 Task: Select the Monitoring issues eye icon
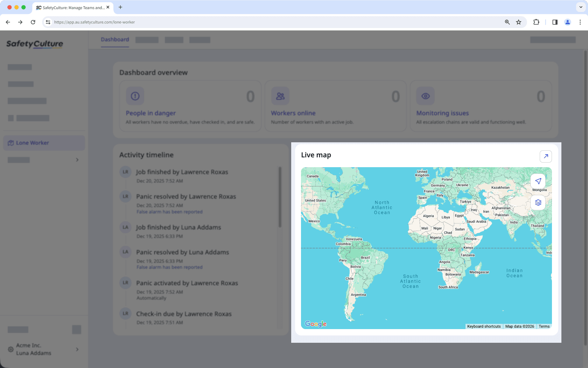(425, 96)
